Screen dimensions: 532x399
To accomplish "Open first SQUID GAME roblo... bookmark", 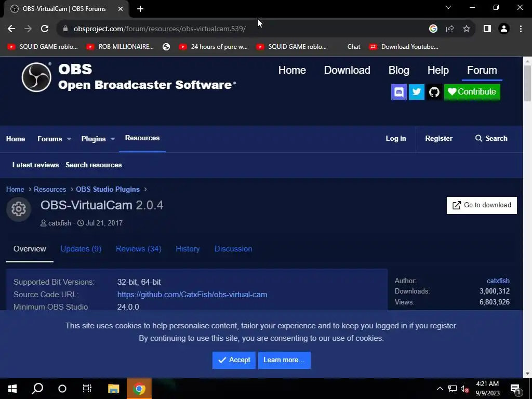I will point(43,47).
